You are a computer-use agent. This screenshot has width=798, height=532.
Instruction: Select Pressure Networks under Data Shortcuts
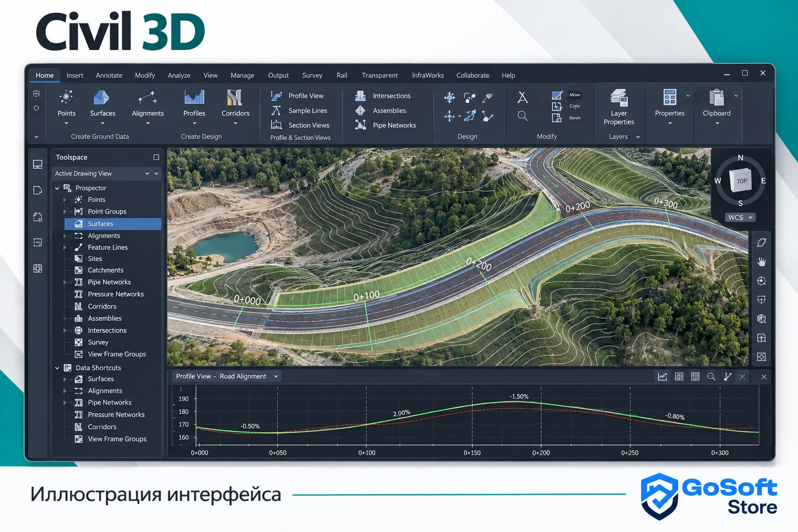pos(116,415)
